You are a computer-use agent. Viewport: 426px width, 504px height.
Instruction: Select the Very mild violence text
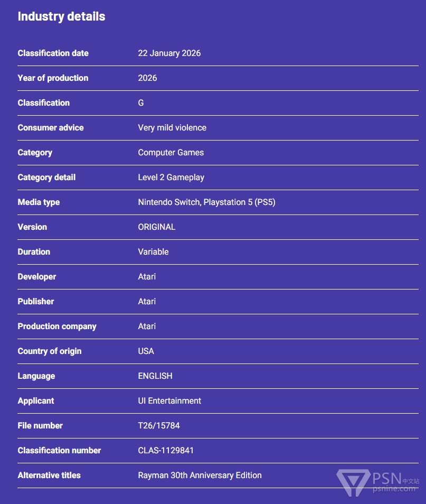172,128
